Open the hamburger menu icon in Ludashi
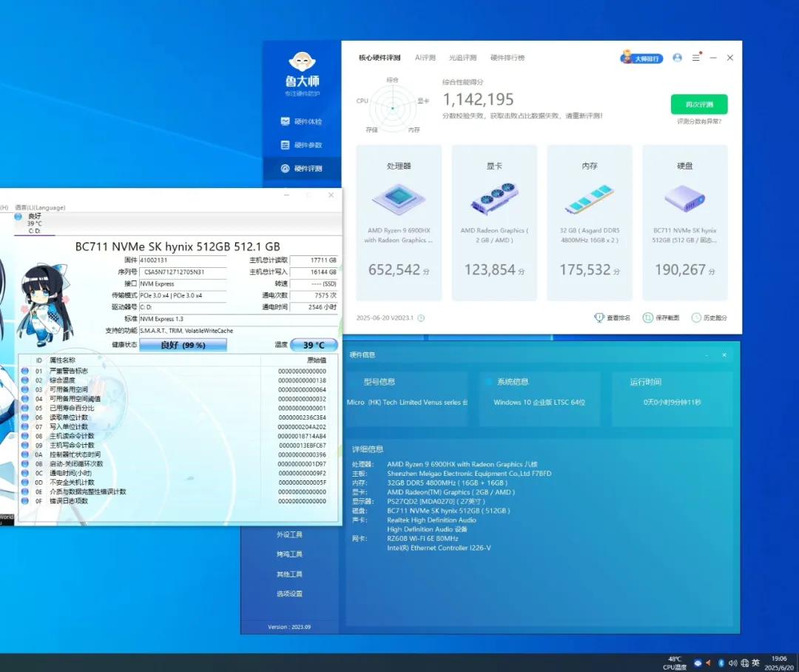This screenshot has width=799, height=672. pyautogui.click(x=696, y=58)
